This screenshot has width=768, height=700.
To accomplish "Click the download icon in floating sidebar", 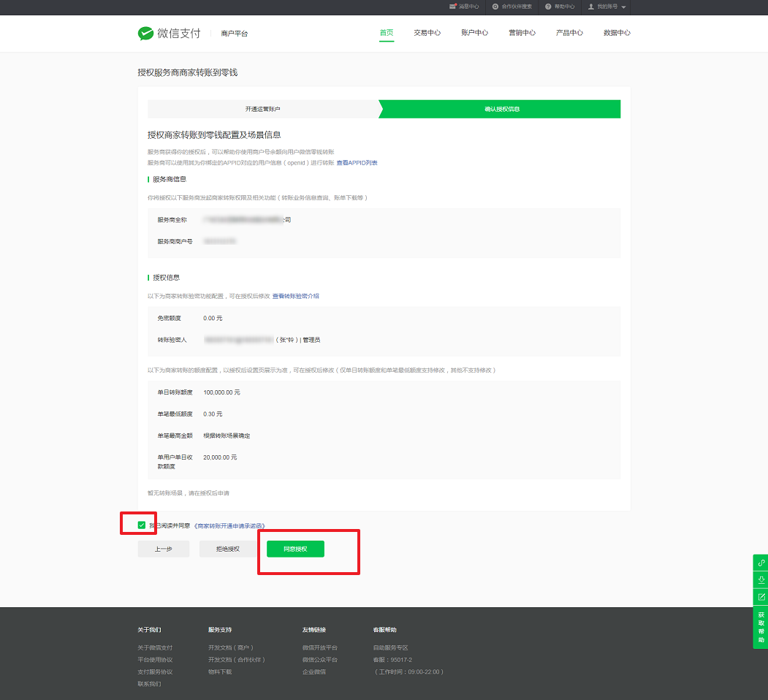I will (x=761, y=580).
